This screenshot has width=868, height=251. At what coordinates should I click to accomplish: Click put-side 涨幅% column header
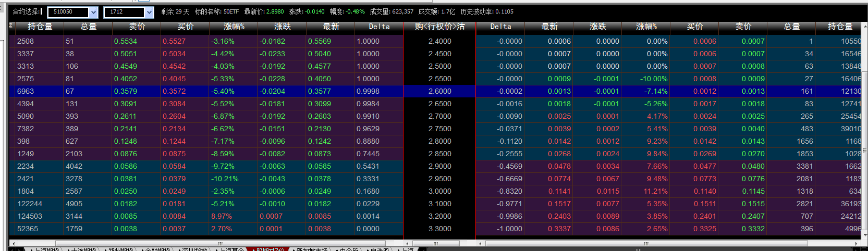coord(646,27)
